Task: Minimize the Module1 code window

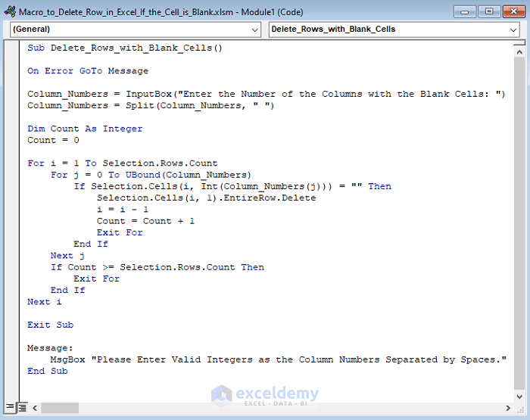Action: coord(465,12)
